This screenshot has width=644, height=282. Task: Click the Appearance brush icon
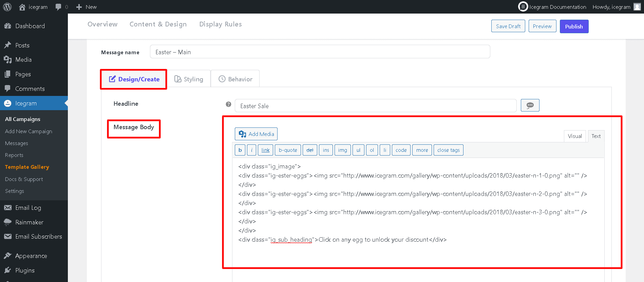point(7,256)
